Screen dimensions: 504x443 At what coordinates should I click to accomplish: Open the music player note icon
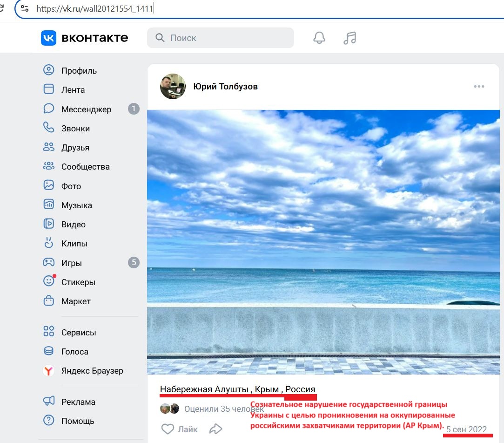coord(349,38)
